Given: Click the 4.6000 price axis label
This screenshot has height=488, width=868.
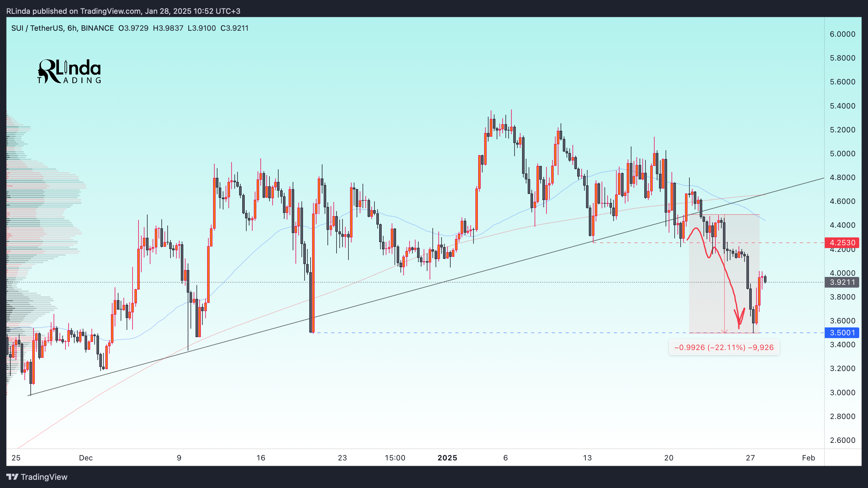Looking at the screenshot, I should point(842,201).
